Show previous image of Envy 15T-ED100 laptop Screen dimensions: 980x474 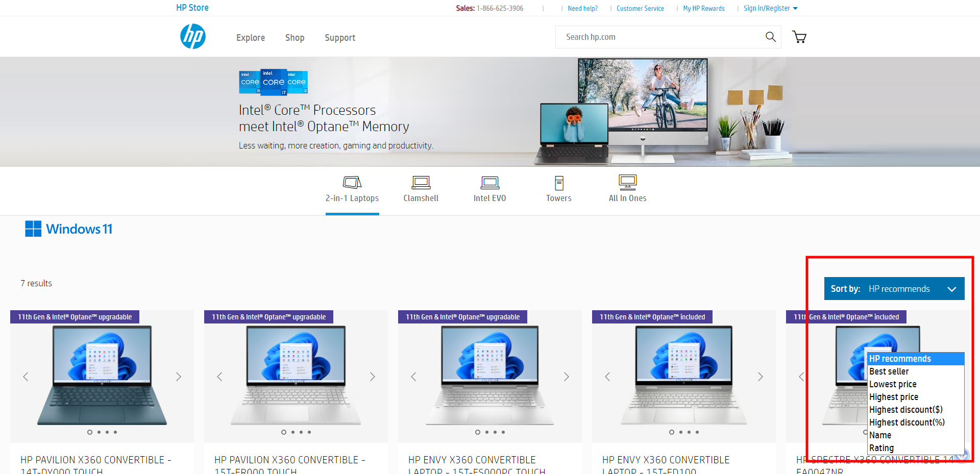point(607,377)
